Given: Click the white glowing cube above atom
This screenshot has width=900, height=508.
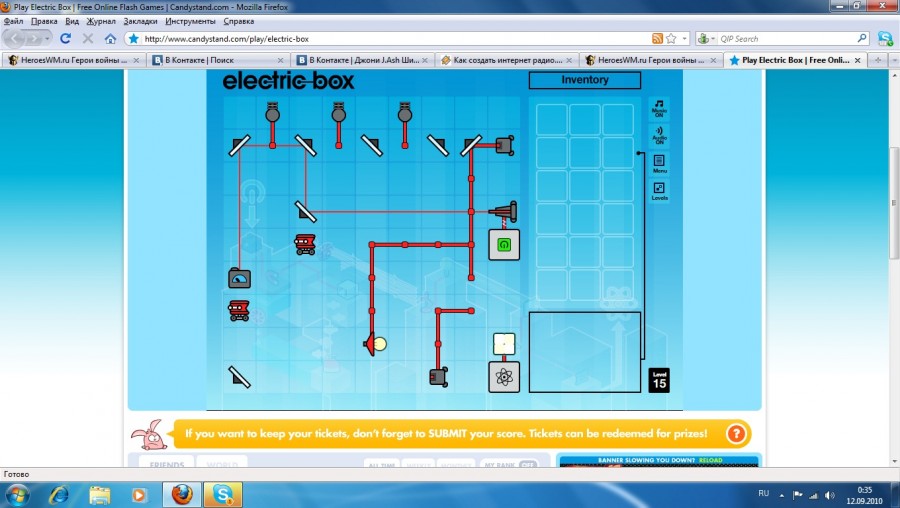Looking at the screenshot, I should (x=504, y=344).
